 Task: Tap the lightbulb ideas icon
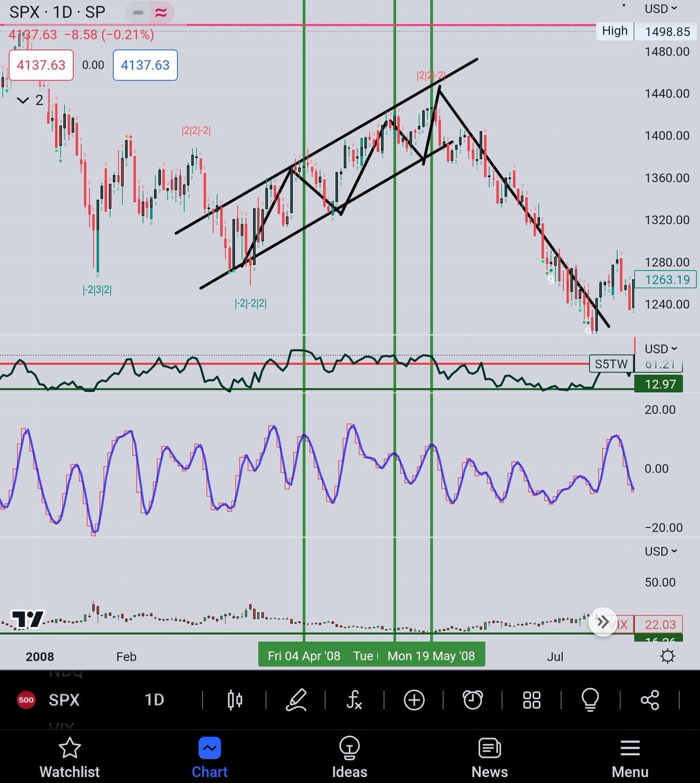coord(590,699)
